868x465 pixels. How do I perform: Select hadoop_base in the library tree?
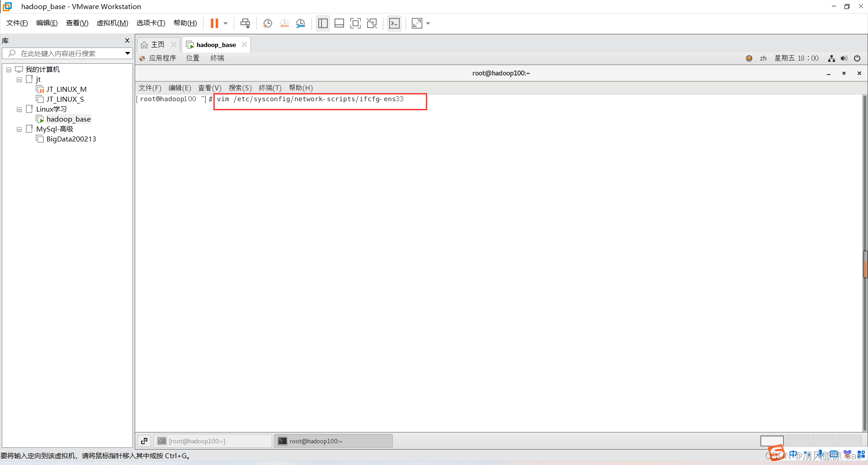click(x=64, y=119)
